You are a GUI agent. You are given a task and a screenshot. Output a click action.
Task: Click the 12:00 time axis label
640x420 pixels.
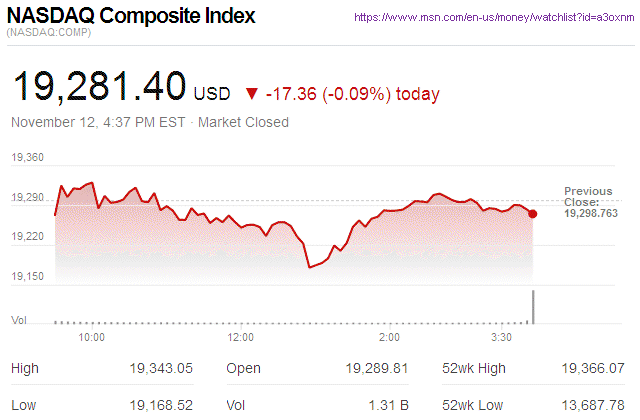241,338
